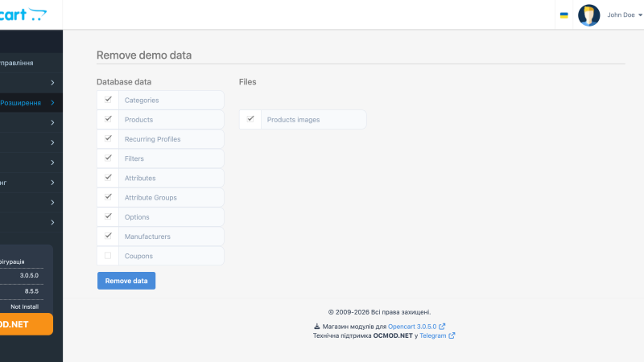Click the 8.5.5 version value in sidebar
Screen dimensions: 644x362
coord(31,291)
